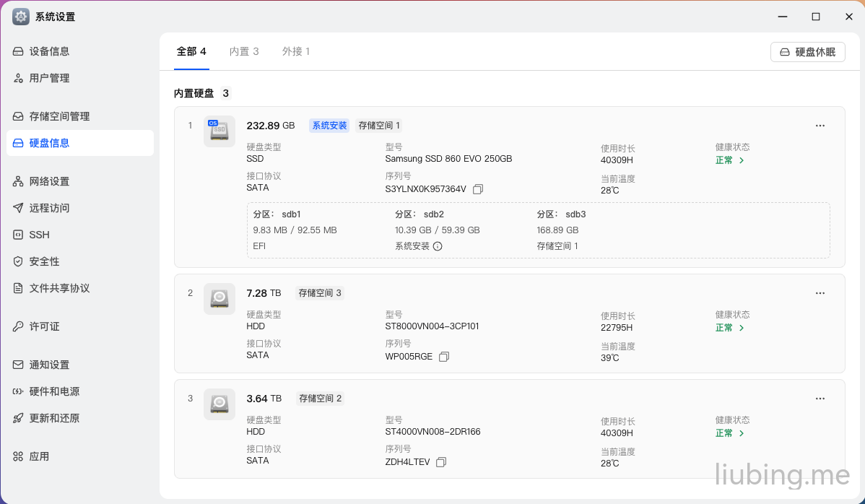Expand health status details of Samsung SSD
The height and width of the screenshot is (504, 865).
click(x=729, y=160)
